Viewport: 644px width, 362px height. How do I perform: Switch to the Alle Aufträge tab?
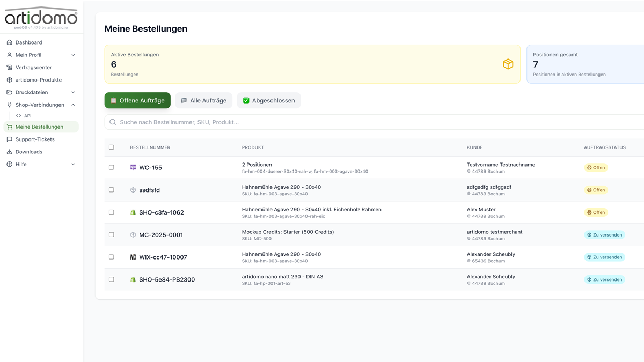(x=203, y=100)
